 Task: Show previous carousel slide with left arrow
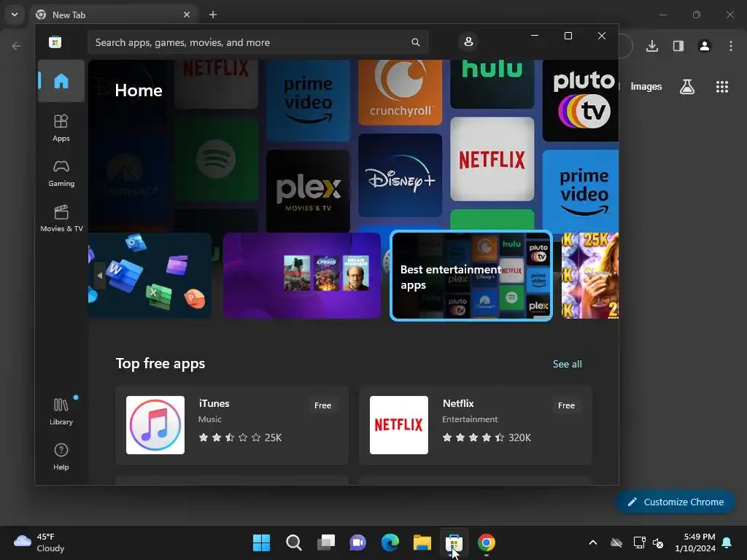tap(99, 275)
